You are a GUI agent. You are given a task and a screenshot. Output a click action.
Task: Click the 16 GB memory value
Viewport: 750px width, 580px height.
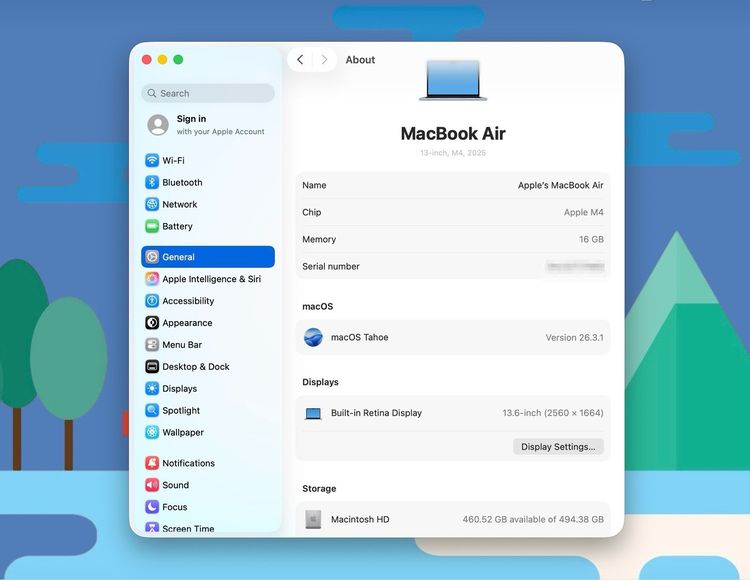pyautogui.click(x=591, y=239)
